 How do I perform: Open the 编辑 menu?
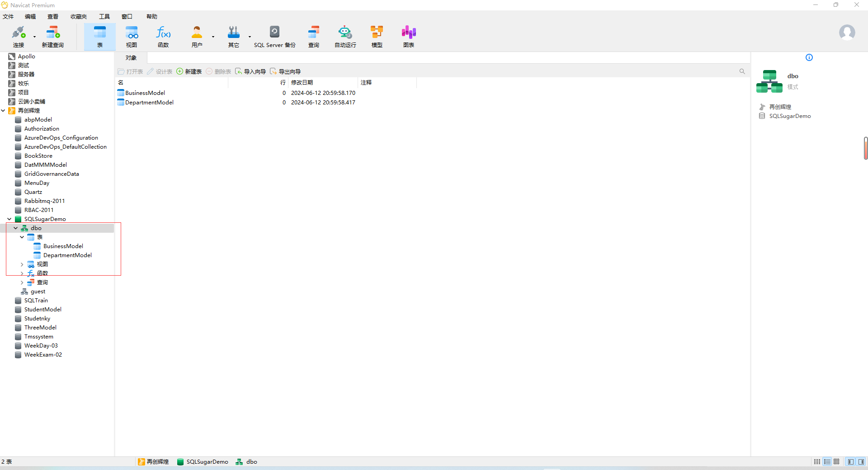click(30, 17)
